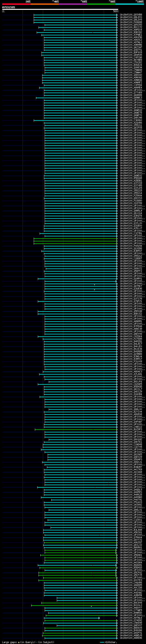Click the cyan alignment bar for UniRef100_C3KHG0

click(x=76, y=120)
